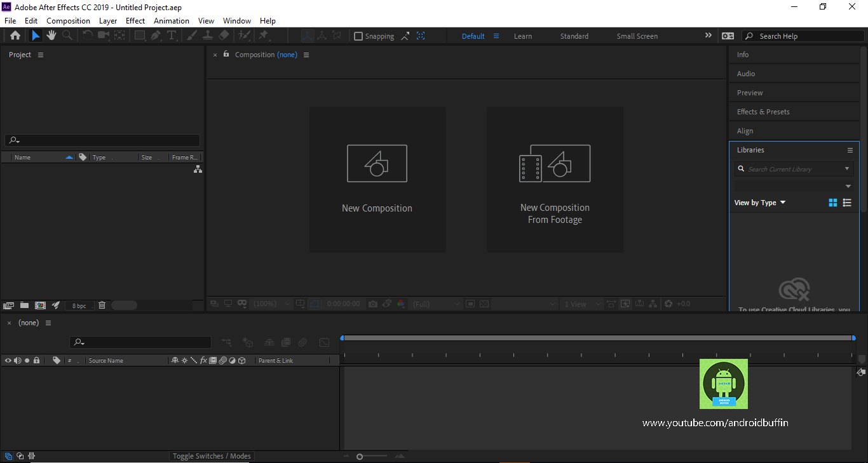Toggle the composition viewer lock icon
The width and height of the screenshot is (868, 463).
(x=226, y=54)
